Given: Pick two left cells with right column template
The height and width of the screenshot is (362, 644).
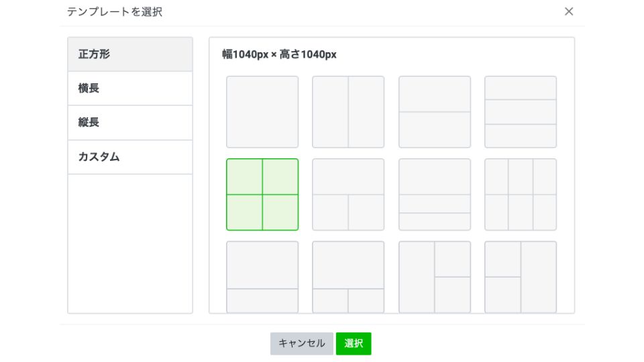Looking at the screenshot, I should [x=521, y=277].
